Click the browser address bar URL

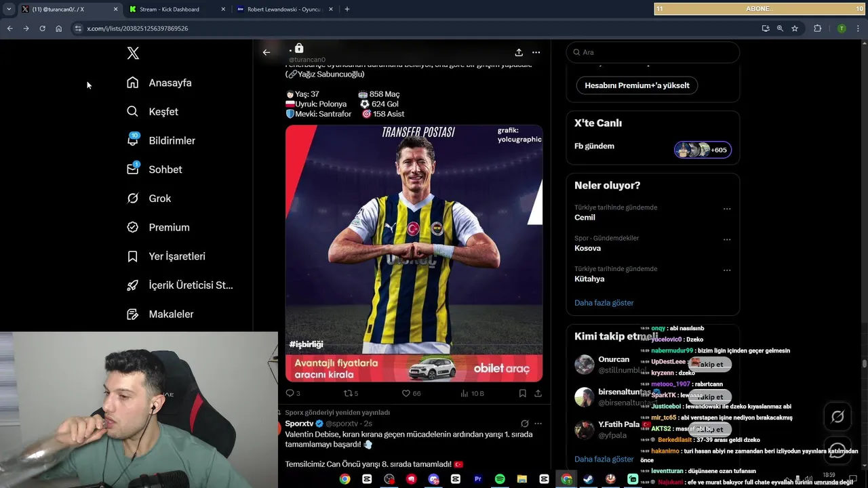pyautogui.click(x=138, y=28)
